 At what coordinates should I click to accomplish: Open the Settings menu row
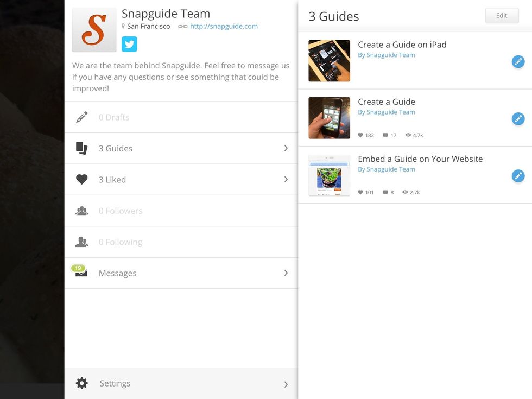[181, 383]
